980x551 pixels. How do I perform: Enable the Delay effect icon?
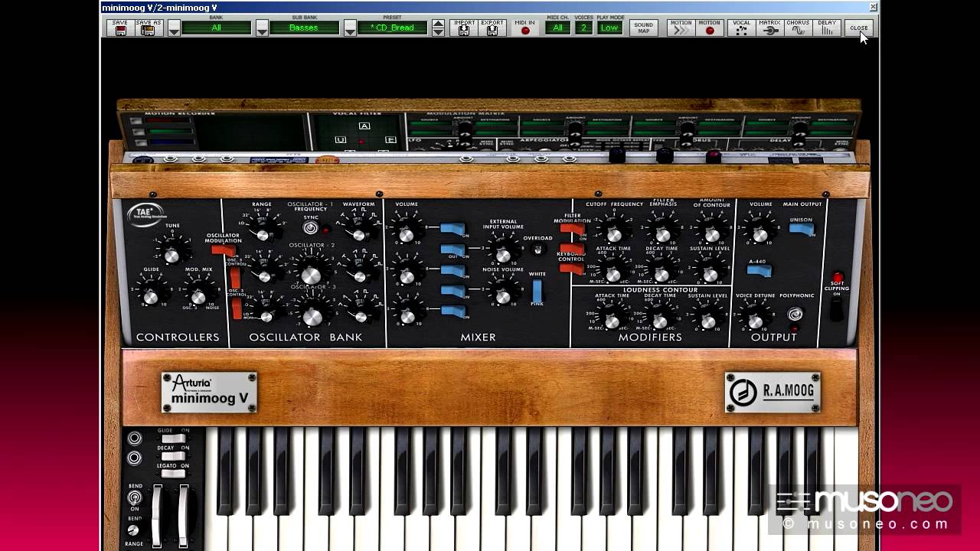click(x=827, y=28)
